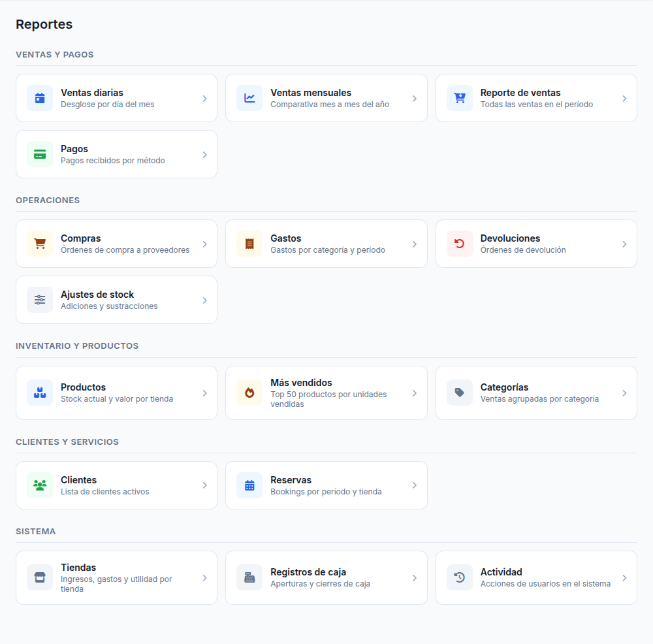Open the Ventas diarias report title
The width and height of the screenshot is (653, 644).
point(92,93)
